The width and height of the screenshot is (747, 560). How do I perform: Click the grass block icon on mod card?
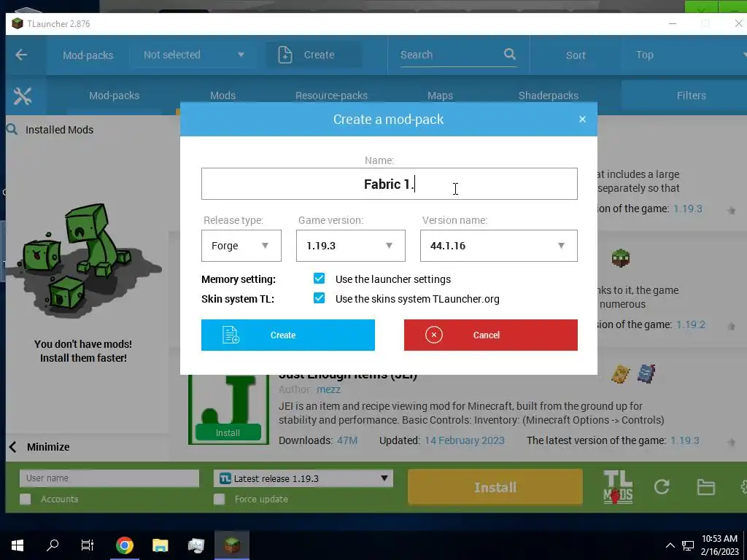click(x=620, y=258)
